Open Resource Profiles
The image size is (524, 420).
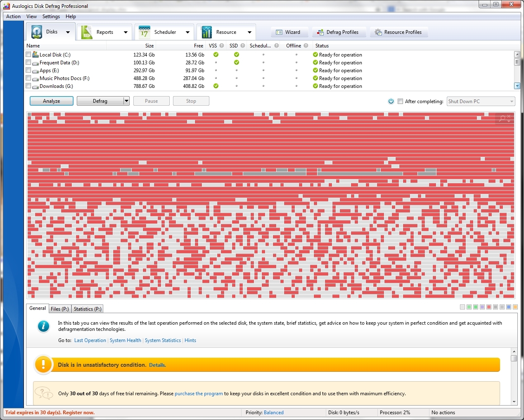pyautogui.click(x=399, y=32)
